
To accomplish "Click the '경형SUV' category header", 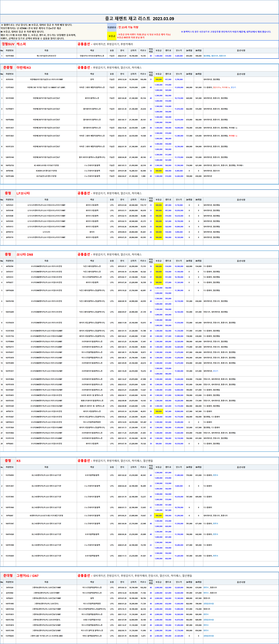I will pyautogui.click(x=8, y=44).
